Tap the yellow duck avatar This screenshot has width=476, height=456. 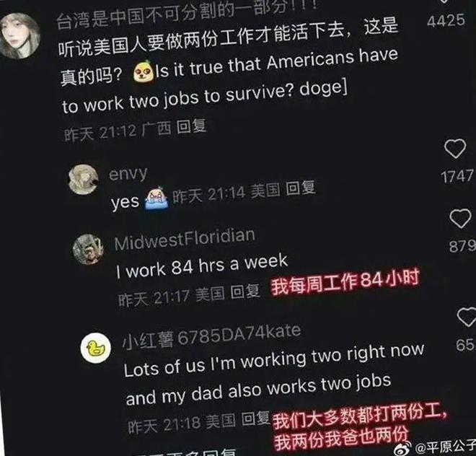(96, 348)
